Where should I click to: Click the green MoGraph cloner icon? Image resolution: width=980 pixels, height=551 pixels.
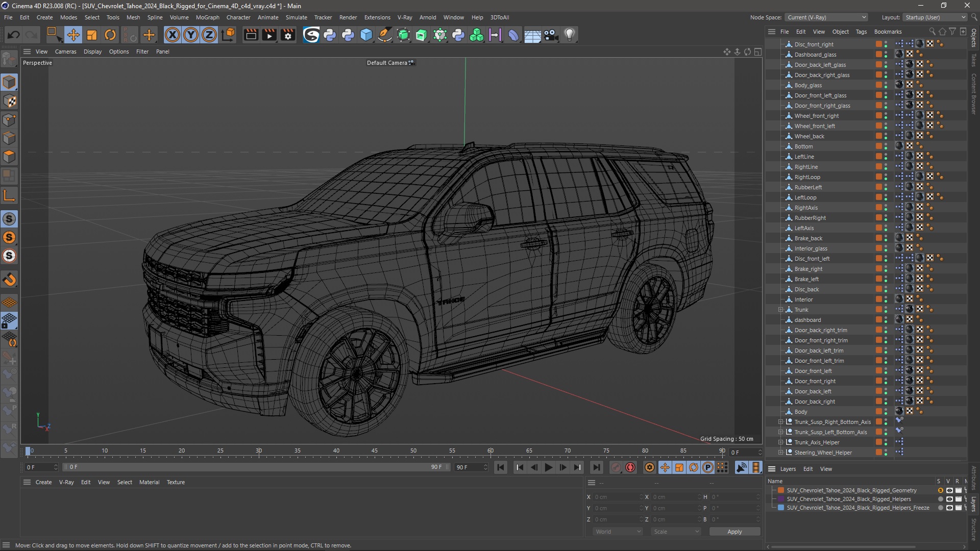coord(477,35)
